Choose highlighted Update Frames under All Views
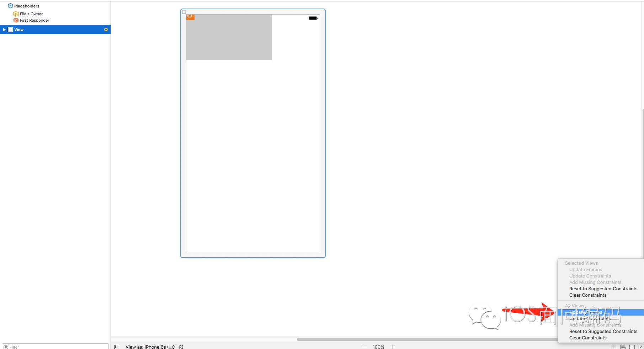The width and height of the screenshot is (644, 349). pyautogui.click(x=601, y=312)
